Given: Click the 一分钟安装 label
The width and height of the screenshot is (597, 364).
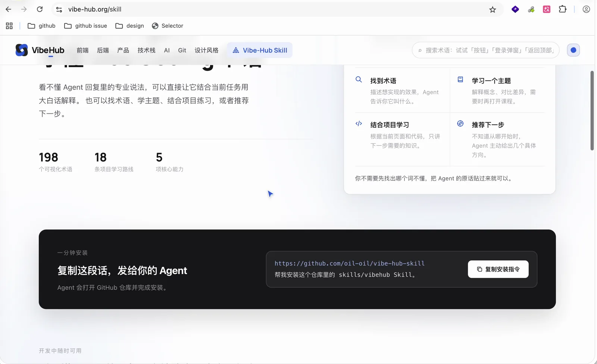Looking at the screenshot, I should coord(72,253).
